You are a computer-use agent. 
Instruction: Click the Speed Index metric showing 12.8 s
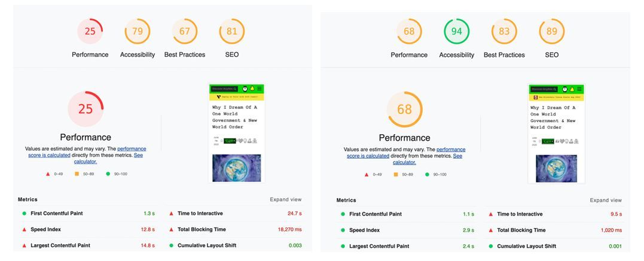pos(88,229)
